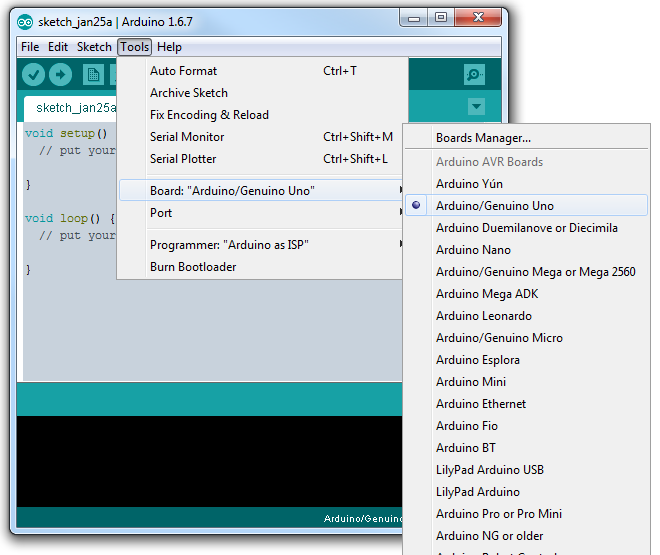Viewport: 660px width, 555px height.
Task: Expand the Port submenu
Action: pyautogui.click(x=261, y=212)
